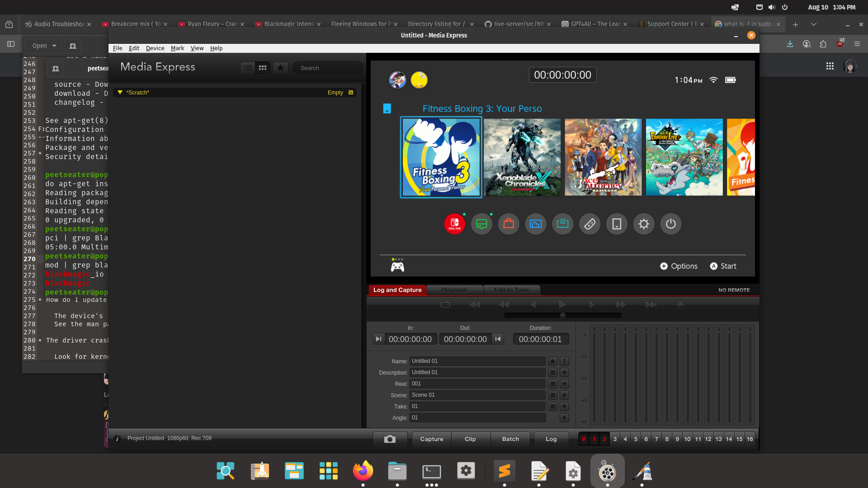
Task: Click the Name field containing Untitled 01
Action: pyautogui.click(x=477, y=361)
